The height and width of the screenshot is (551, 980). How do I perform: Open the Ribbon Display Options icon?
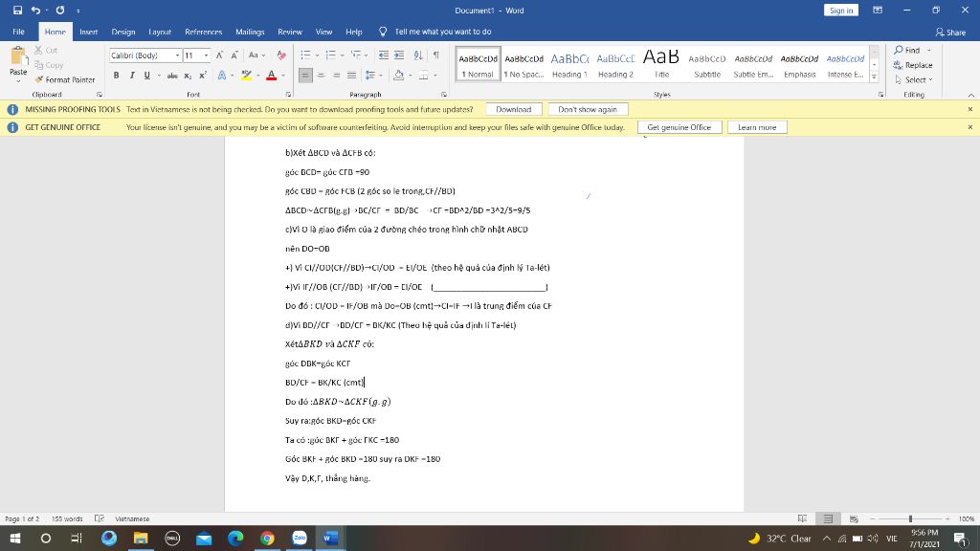[878, 10]
